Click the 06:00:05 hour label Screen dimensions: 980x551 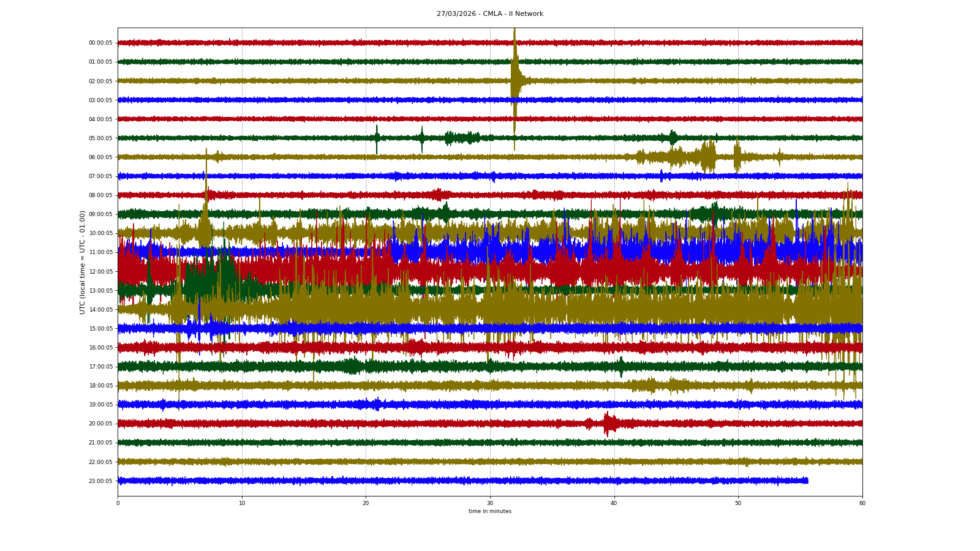[x=100, y=157]
